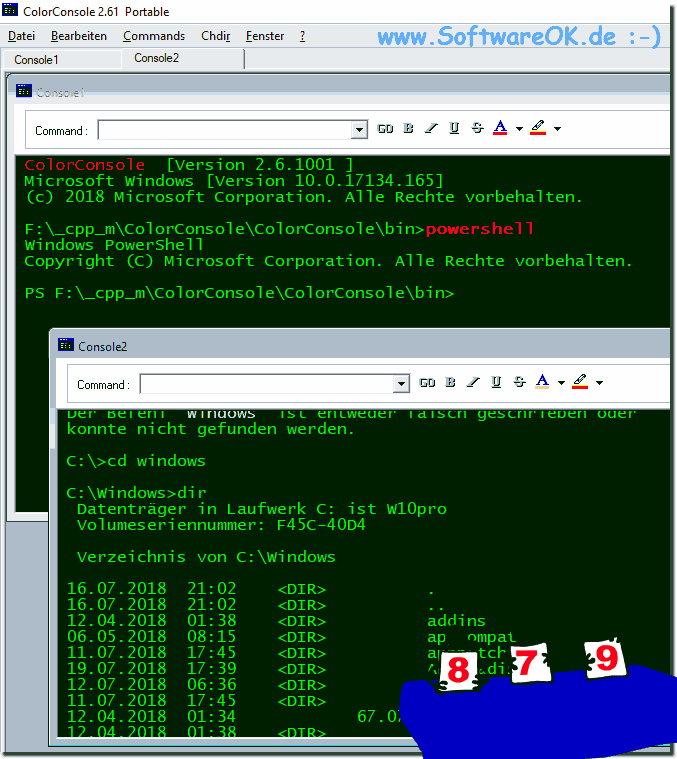This screenshot has height=759, width=677.
Task: Open the Commands menu
Action: point(154,36)
